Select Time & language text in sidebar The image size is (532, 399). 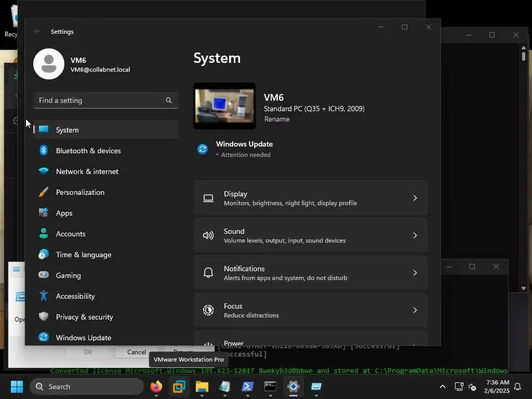(84, 255)
